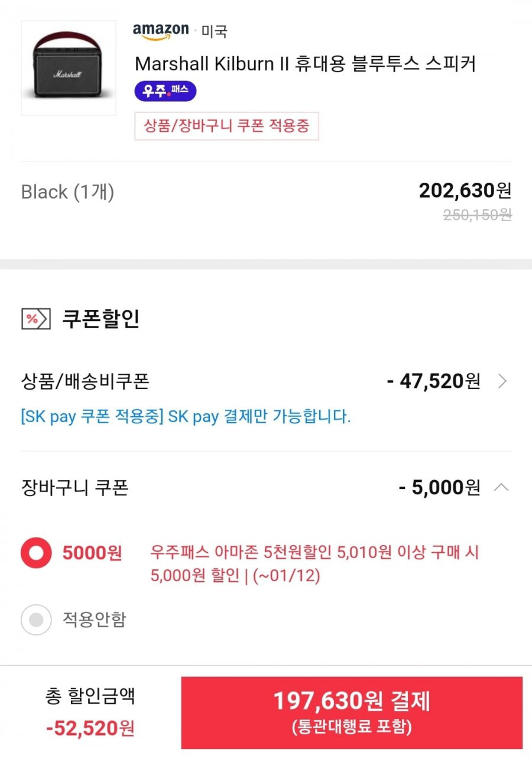This screenshot has height=758, width=532.
Task: Tap the 우주패스 badge icon
Action: tap(166, 91)
